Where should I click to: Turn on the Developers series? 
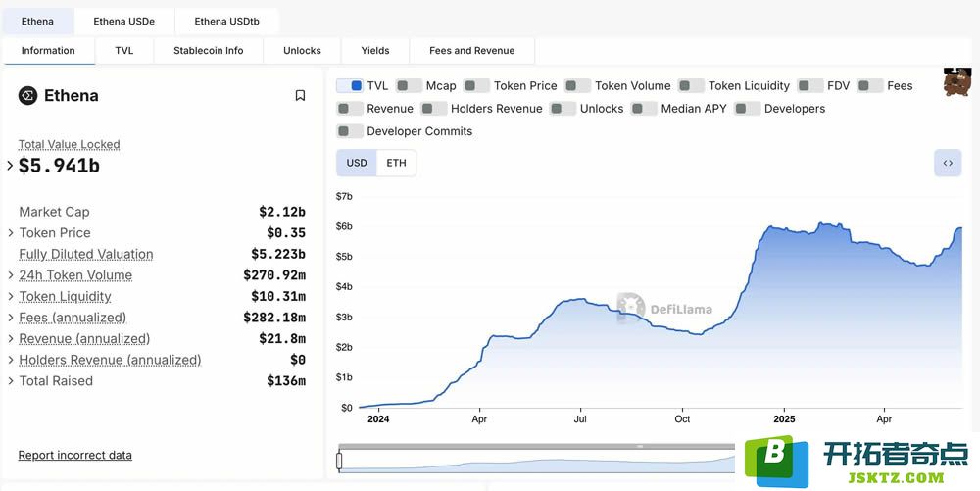click(x=747, y=109)
